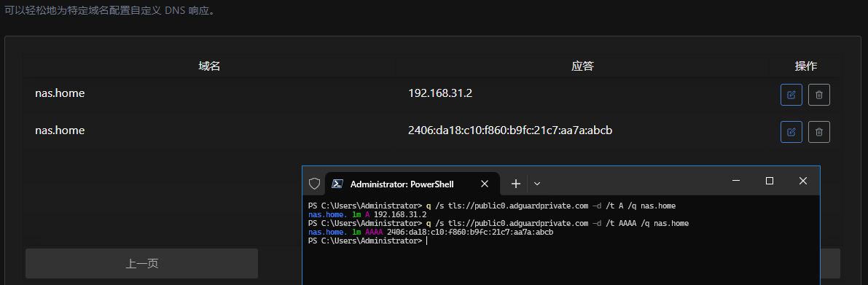Expand the terminal new-tab profile dropdown
This screenshot has width=868, height=285.
tap(536, 184)
